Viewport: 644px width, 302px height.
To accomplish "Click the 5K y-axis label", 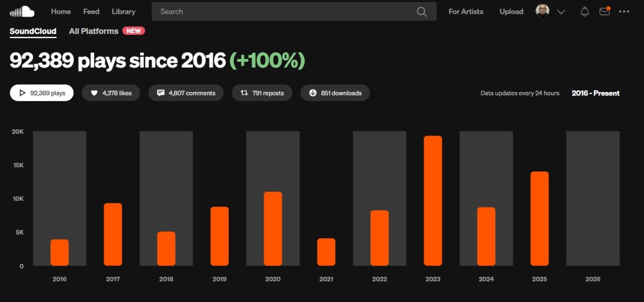I will (x=20, y=232).
